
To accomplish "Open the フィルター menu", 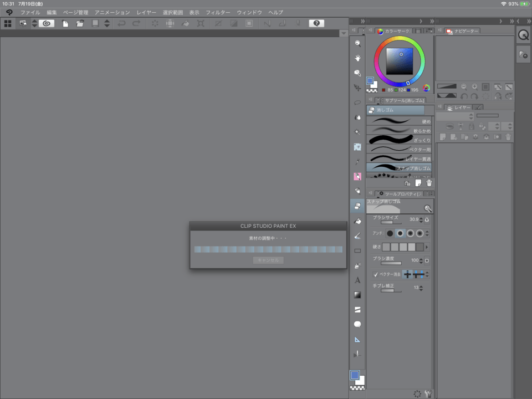I will click(x=218, y=12).
